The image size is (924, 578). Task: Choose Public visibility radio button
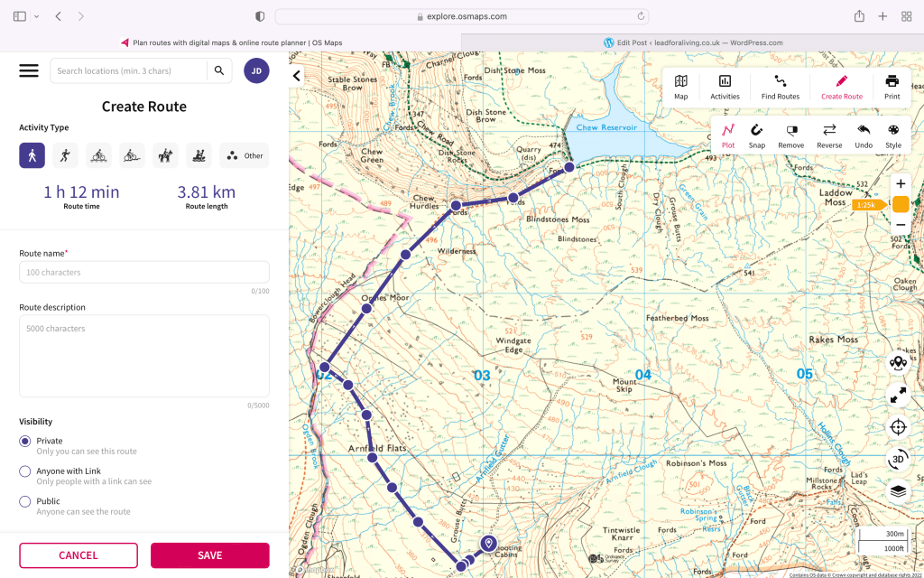pyautogui.click(x=25, y=501)
